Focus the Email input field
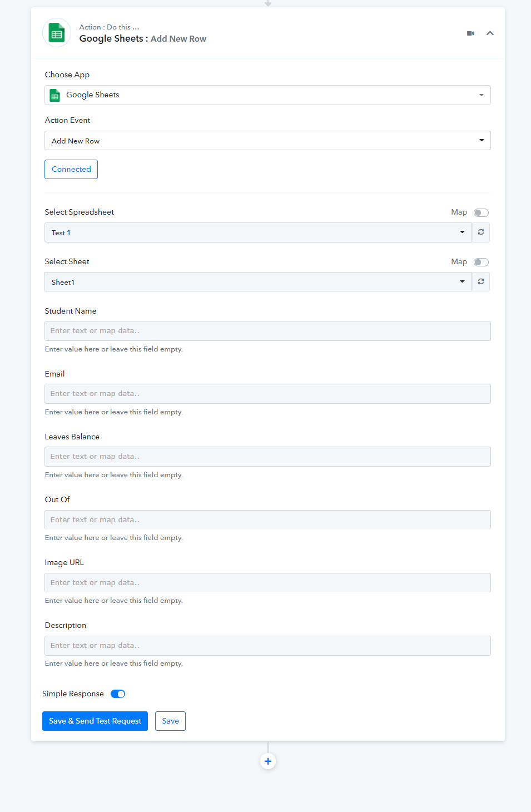 [x=267, y=394]
